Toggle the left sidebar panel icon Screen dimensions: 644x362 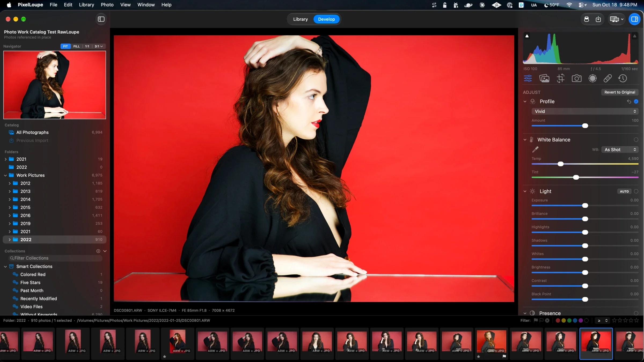point(101,19)
